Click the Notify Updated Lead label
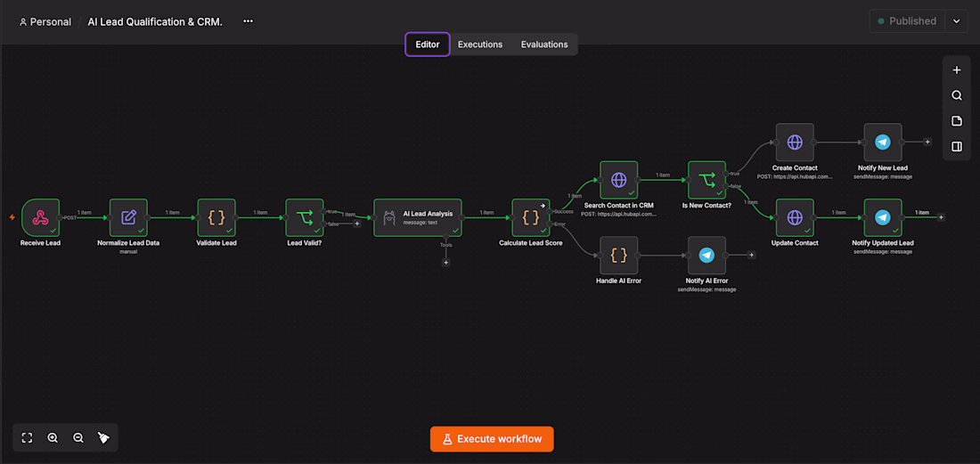980x464 pixels. [x=883, y=243]
